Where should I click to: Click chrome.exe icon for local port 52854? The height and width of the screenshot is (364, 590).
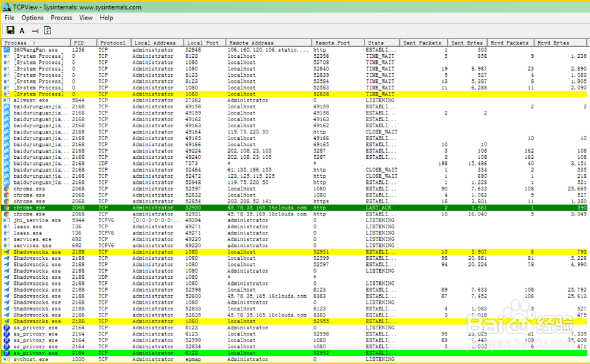pos(7,201)
